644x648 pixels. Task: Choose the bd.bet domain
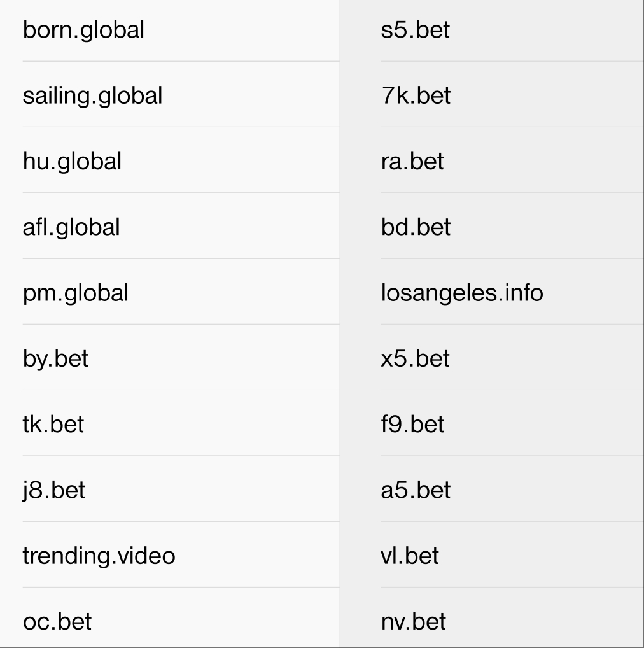[x=416, y=227]
